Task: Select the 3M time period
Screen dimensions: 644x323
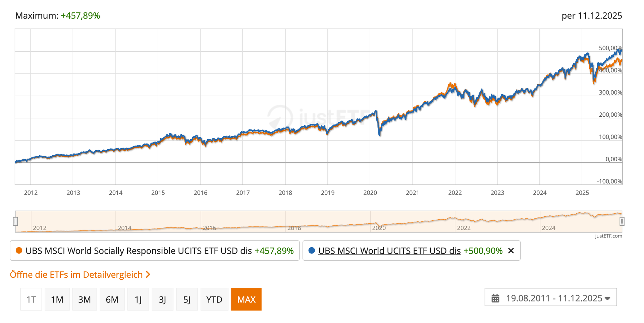Action: (x=85, y=299)
